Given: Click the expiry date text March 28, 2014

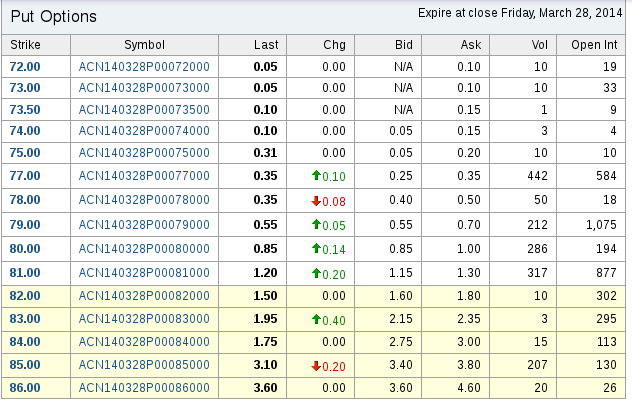Looking at the screenshot, I should pos(581,13).
